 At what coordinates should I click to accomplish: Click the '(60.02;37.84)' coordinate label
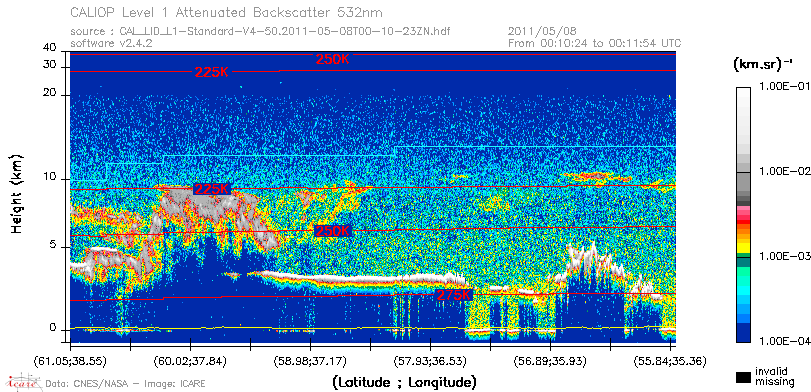pos(190,360)
